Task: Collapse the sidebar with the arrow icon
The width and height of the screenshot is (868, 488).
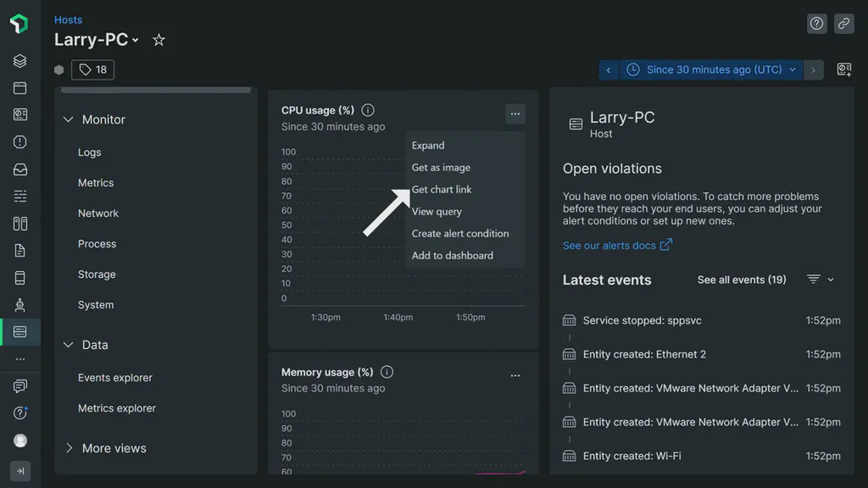Action: pos(19,470)
